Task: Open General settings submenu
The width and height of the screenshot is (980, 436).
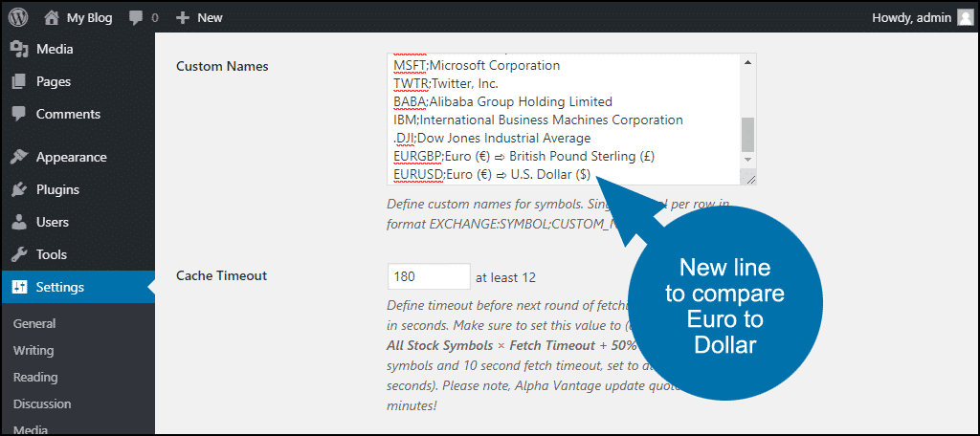Action: (34, 323)
